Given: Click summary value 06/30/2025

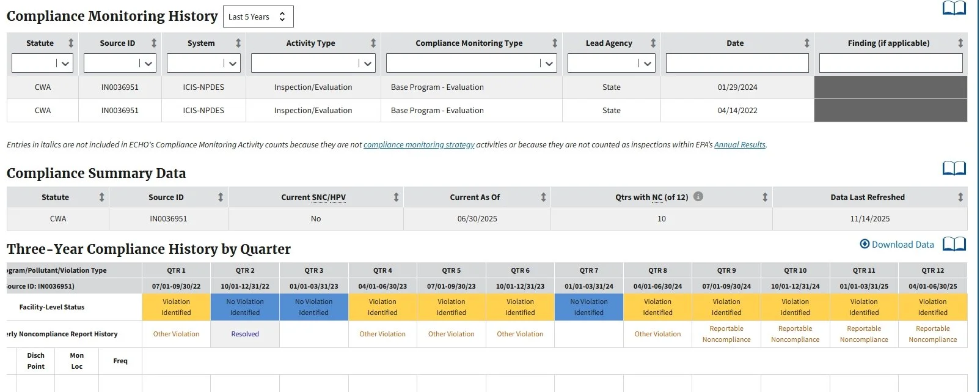Looking at the screenshot, I should [477, 219].
